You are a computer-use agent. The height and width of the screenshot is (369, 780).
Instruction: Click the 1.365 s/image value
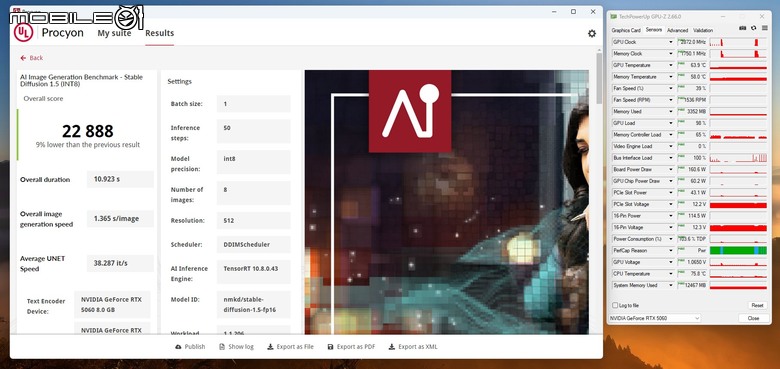120,218
